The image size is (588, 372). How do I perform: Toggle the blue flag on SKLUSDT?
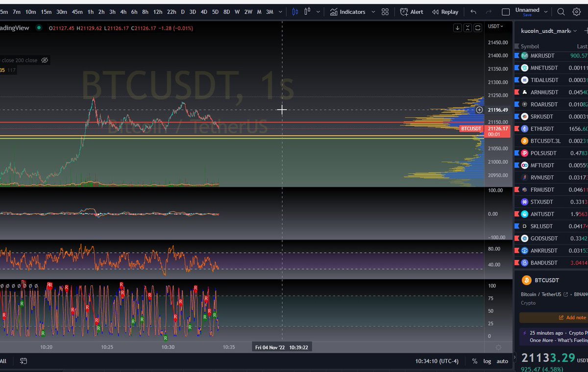tap(516, 226)
